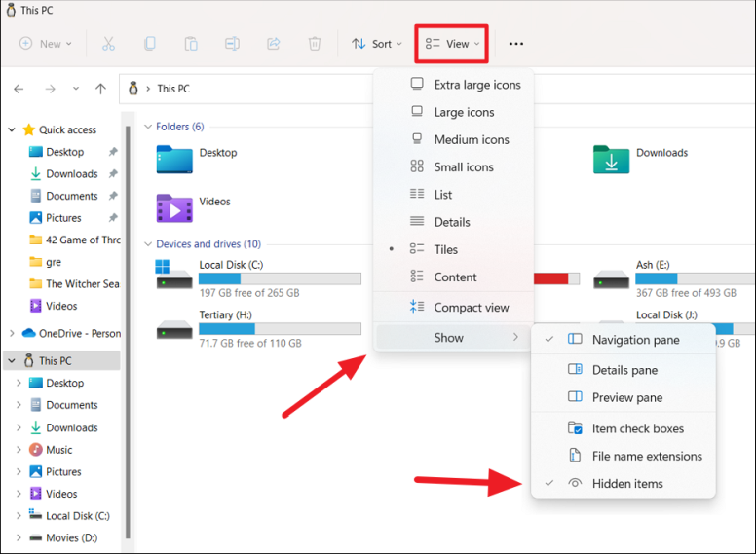756x554 pixels.
Task: Click the navigation pane vertical scrollbar
Action: click(x=128, y=332)
